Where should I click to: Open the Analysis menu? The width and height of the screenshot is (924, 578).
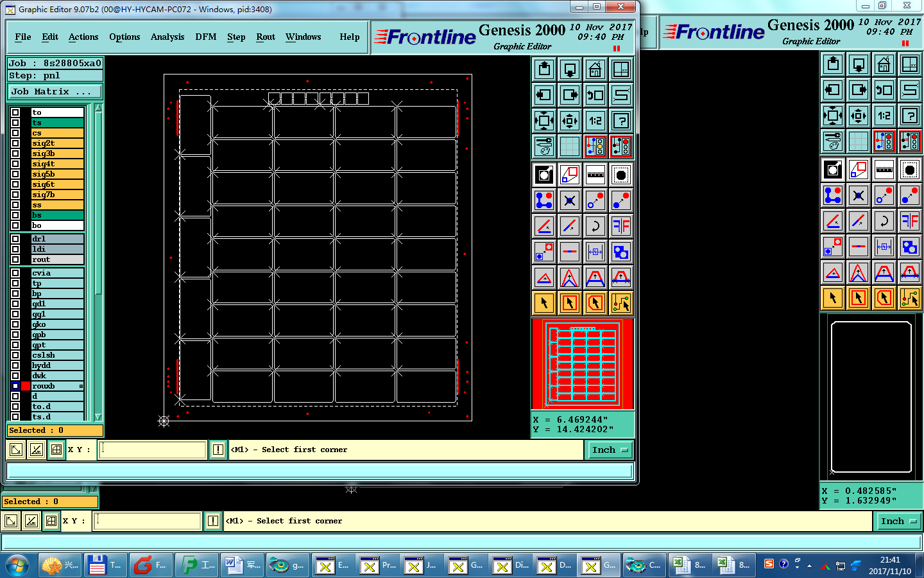click(x=167, y=37)
